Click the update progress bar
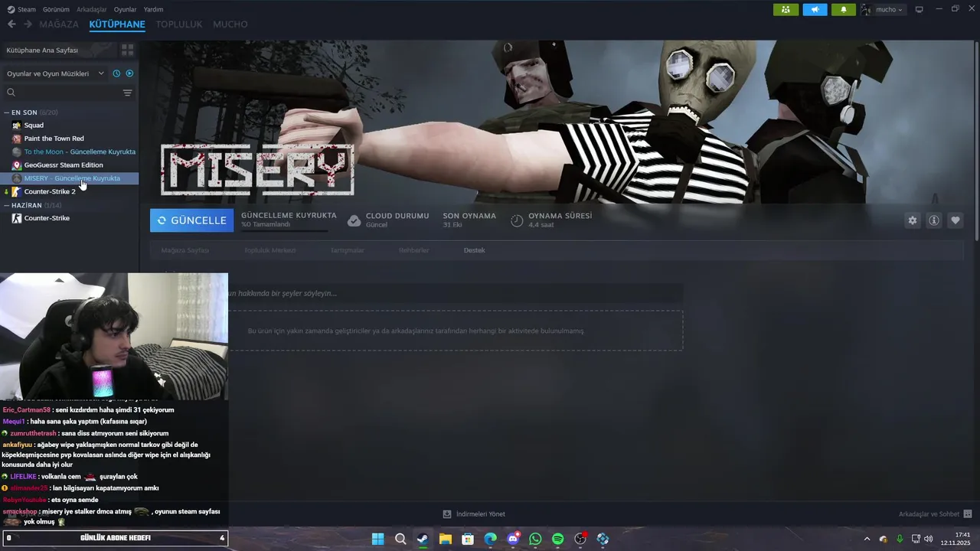 pos(284,230)
